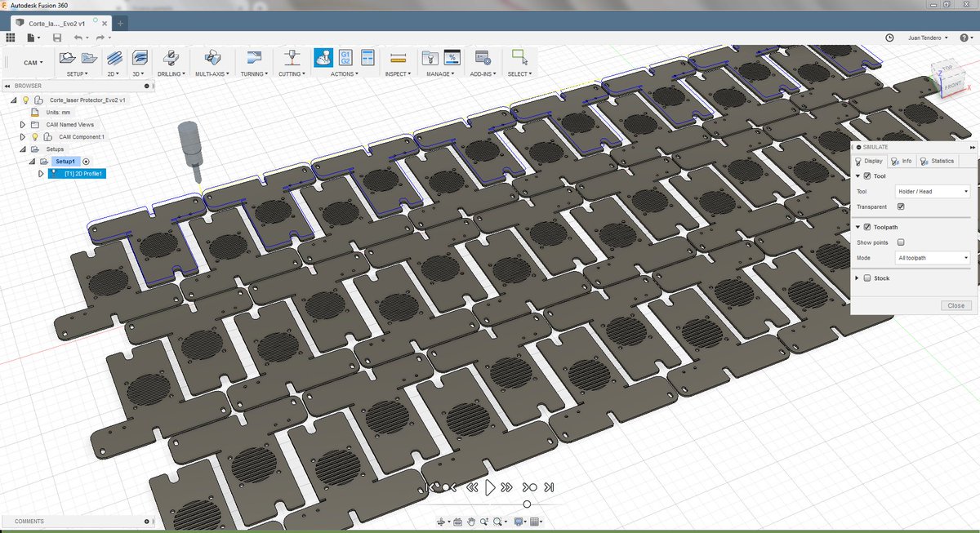Expand the [T1] 2D Profile1 node
This screenshot has height=533, width=980.
coord(41,173)
